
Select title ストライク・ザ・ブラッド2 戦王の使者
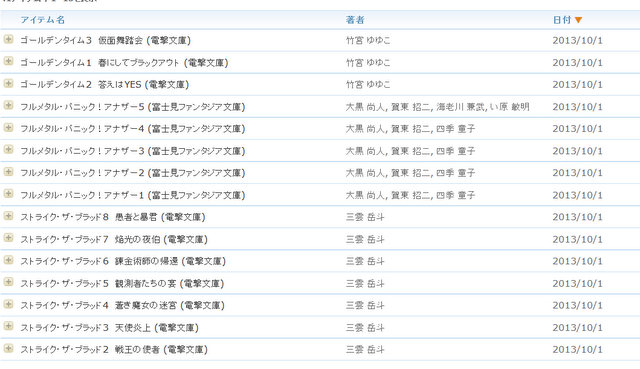tap(90, 349)
